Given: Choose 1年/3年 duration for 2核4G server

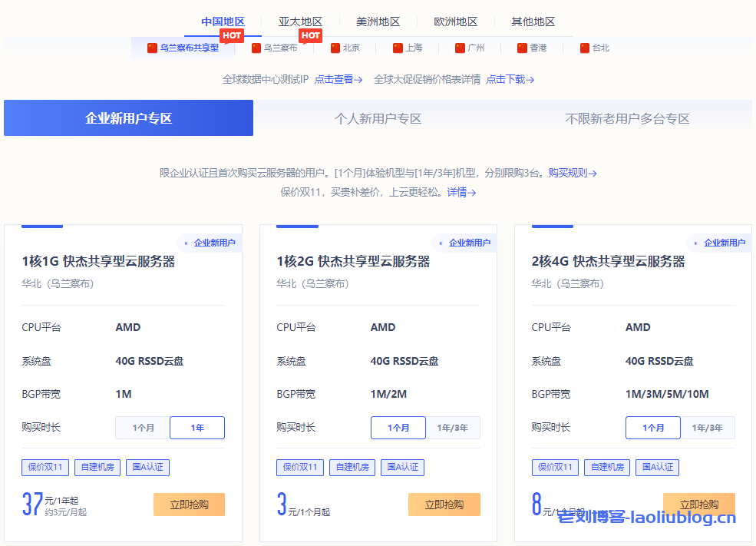Looking at the screenshot, I should pos(707,428).
